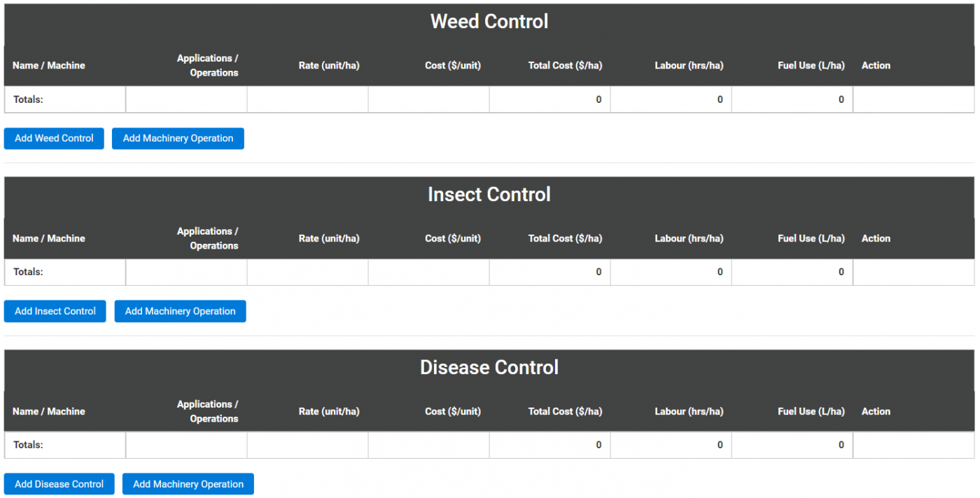Click Add Machinery Operation below the Disease Control table
980x498 pixels.
[188, 483]
